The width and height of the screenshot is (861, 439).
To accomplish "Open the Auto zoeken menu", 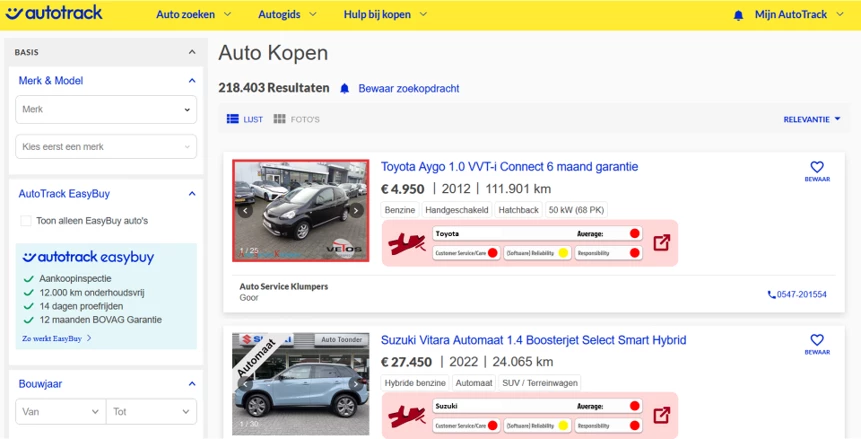I will (x=193, y=15).
